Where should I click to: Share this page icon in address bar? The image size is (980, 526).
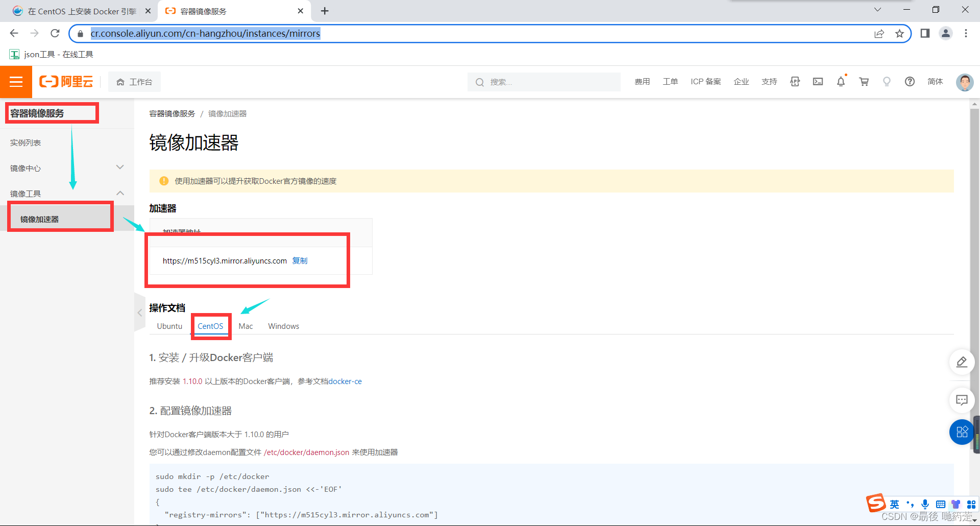point(879,34)
